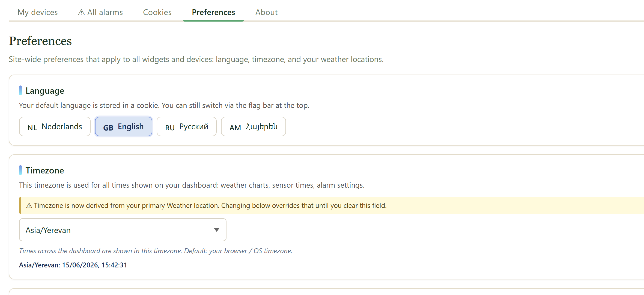Select the Preferences tab

213,12
